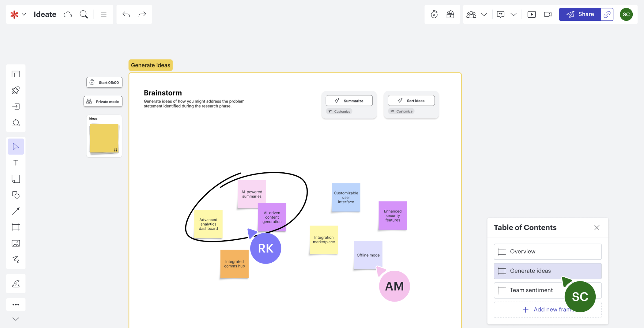Viewport: 644px width, 328px height.
Task: Open the Voting session tool
Action: [x=451, y=14]
